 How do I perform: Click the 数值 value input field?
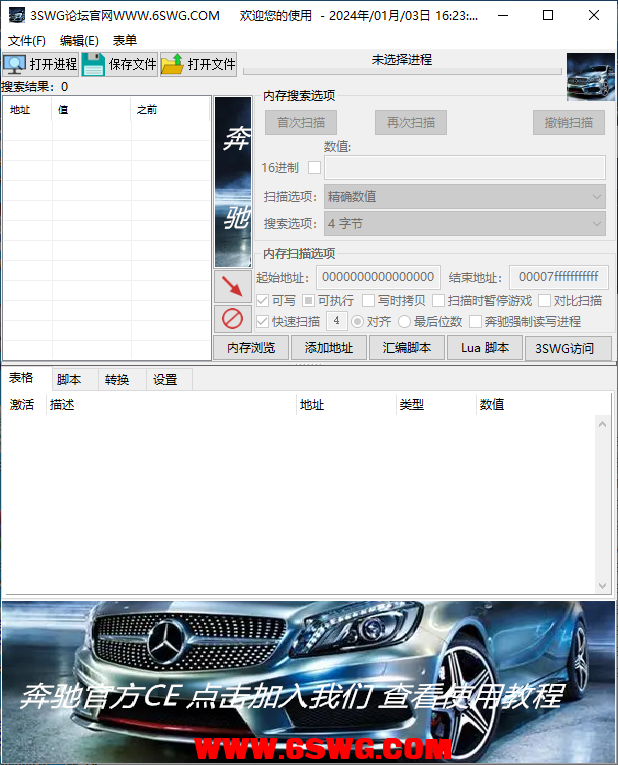click(x=465, y=168)
